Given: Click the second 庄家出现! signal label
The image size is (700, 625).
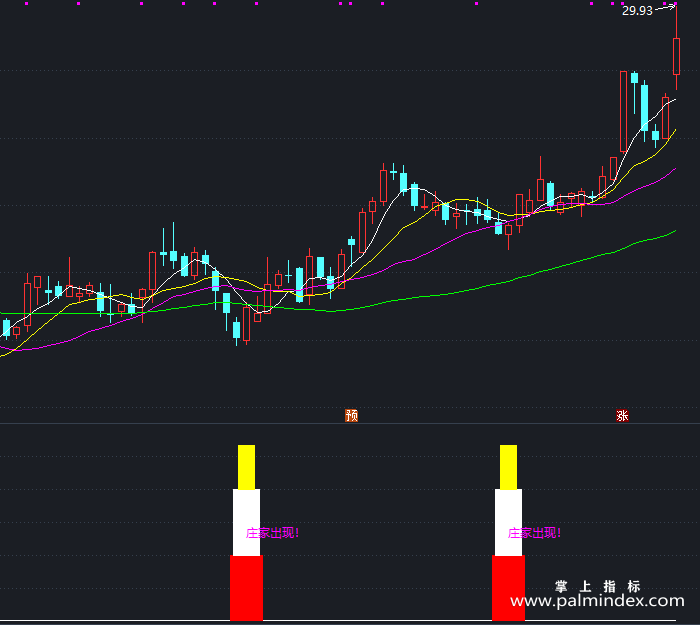Looking at the screenshot, I should click(x=534, y=533).
